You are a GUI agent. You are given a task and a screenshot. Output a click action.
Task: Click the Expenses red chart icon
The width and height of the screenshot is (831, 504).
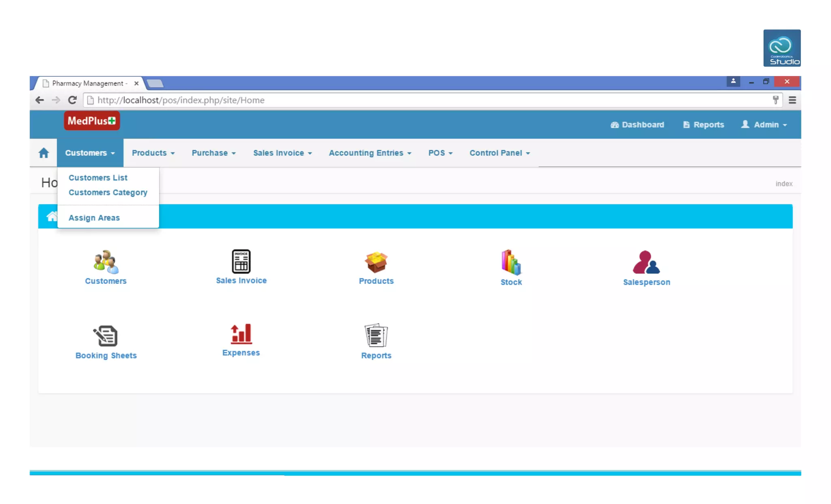[241, 334]
